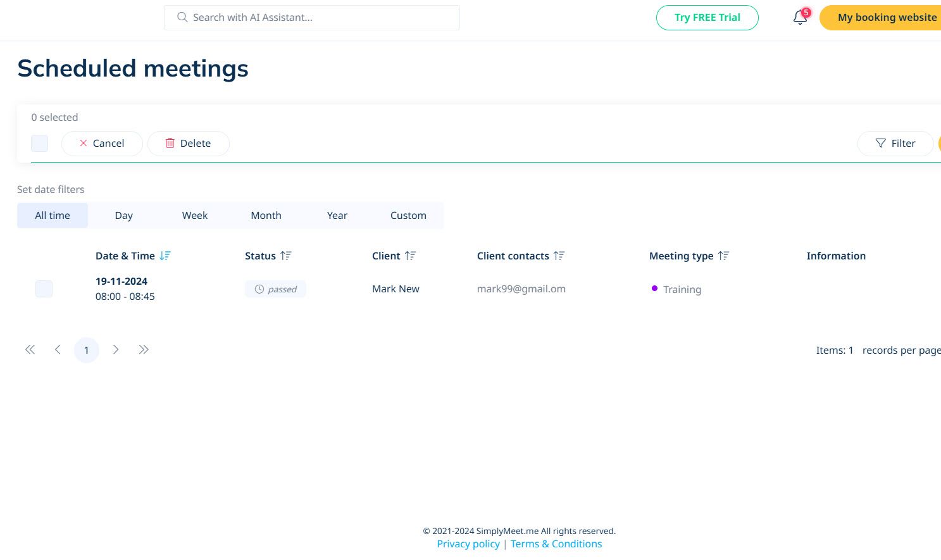
Task: Toggle the Date & Time sort order
Action: click(165, 256)
